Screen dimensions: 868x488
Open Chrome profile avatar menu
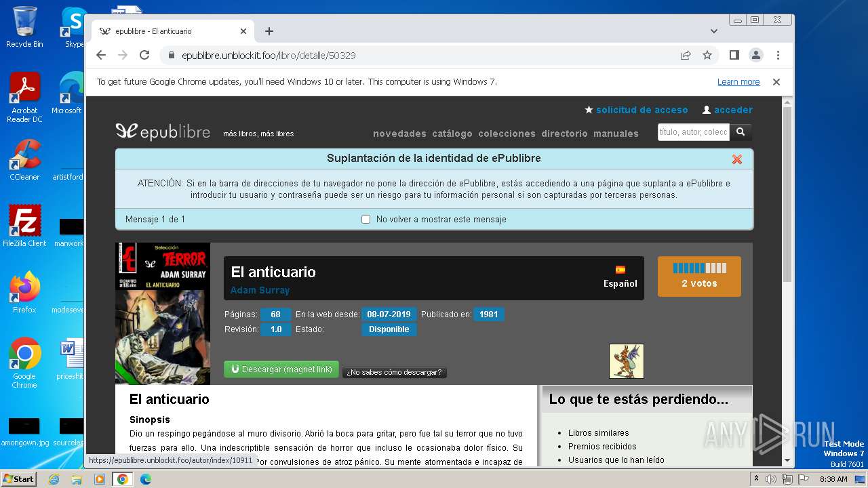coord(755,55)
